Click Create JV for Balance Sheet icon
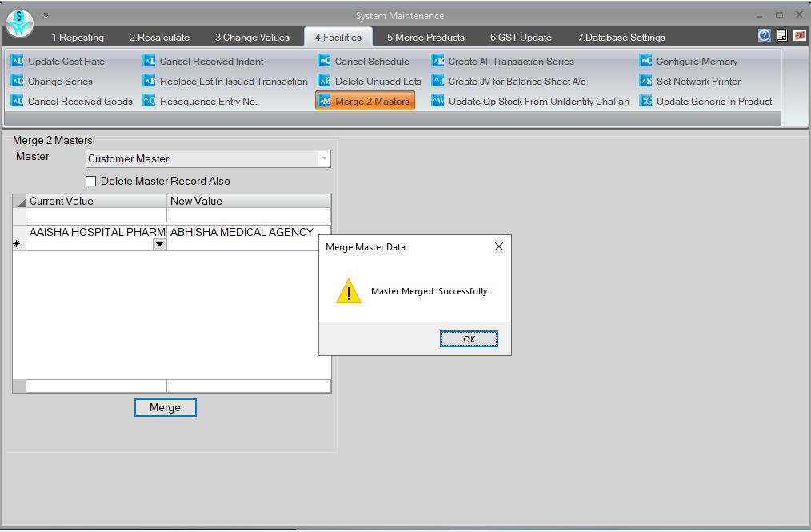 pyautogui.click(x=438, y=82)
